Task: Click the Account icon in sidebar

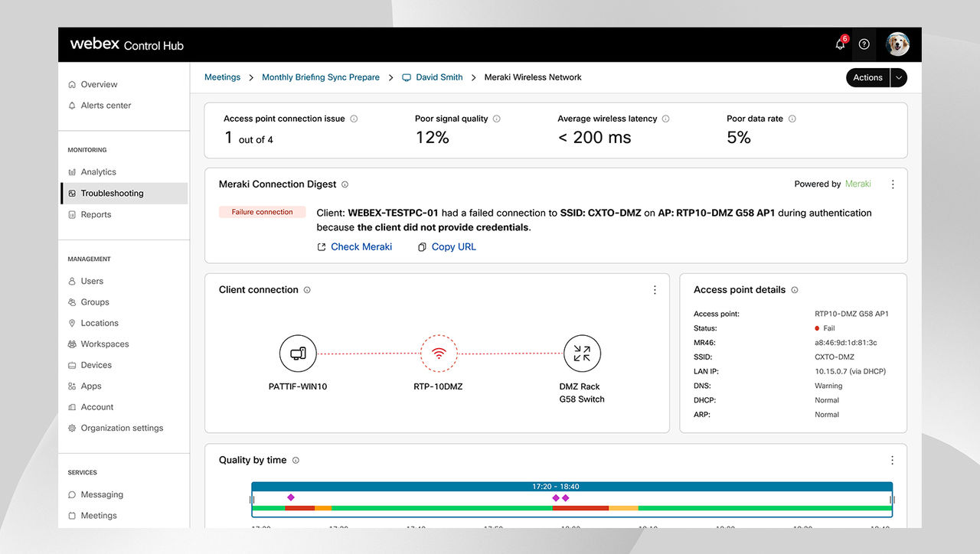Action: [72, 408]
